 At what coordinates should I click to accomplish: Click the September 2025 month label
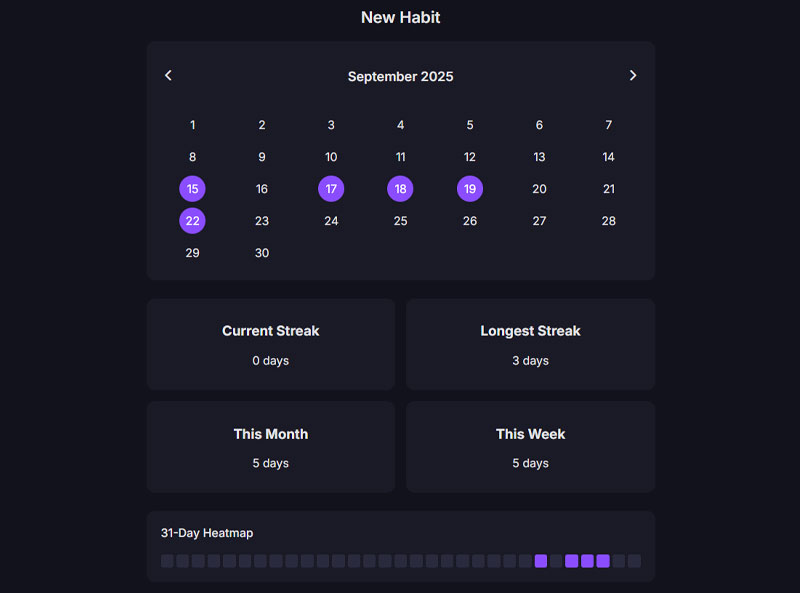point(400,77)
